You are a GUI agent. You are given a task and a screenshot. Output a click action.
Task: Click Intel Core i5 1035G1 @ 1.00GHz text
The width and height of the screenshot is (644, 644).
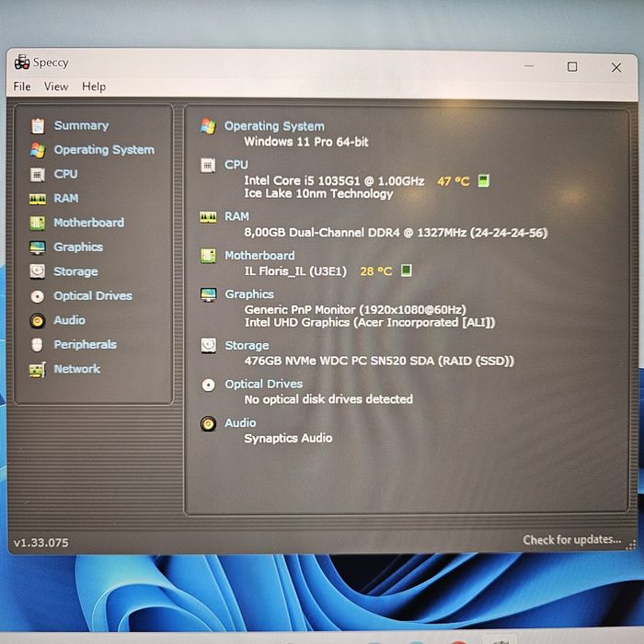pyautogui.click(x=334, y=180)
